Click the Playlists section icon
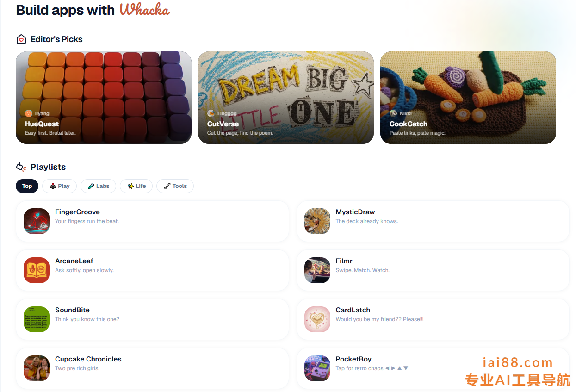Image resolution: width=576 pixels, height=392 pixels. coord(21,167)
